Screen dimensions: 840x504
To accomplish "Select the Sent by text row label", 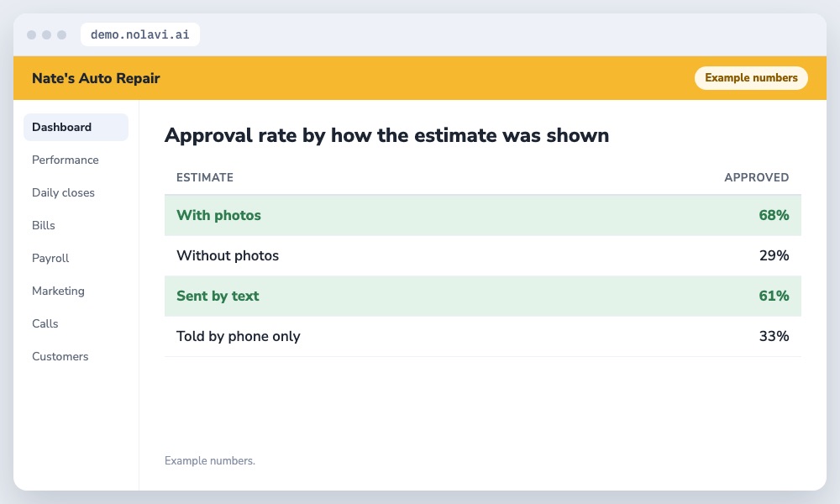I will click(x=218, y=296).
